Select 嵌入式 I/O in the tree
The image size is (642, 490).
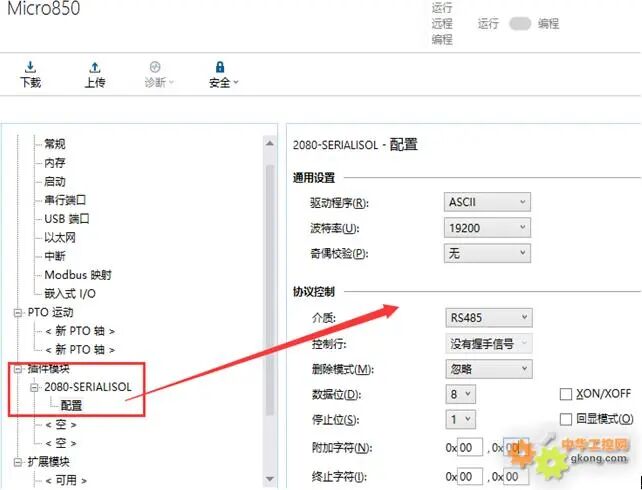[x=70, y=294]
